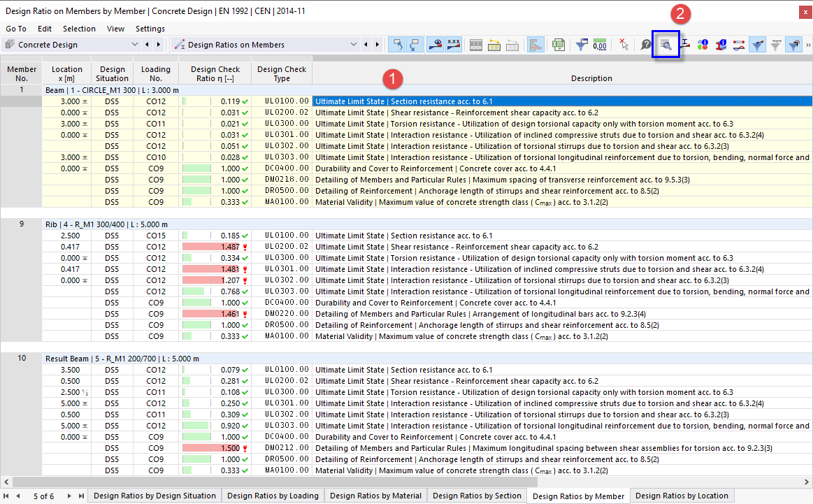Screen dimensions: 813x504
Task: Click the next-selection arrow toolbar icon
Action: tap(415, 45)
